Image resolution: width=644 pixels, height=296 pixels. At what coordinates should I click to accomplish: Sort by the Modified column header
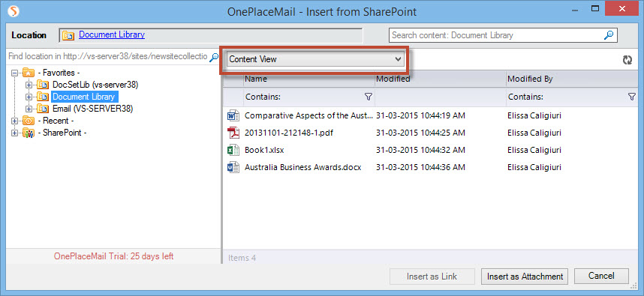pyautogui.click(x=441, y=79)
